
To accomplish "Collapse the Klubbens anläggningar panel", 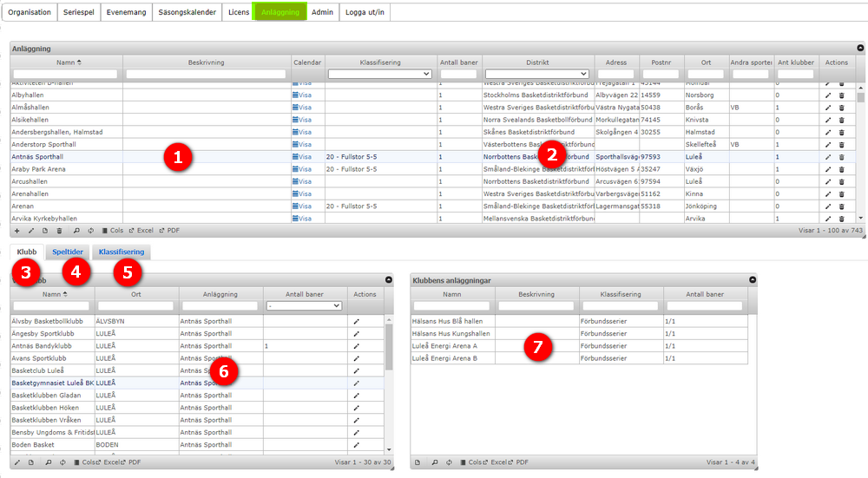I will click(753, 280).
